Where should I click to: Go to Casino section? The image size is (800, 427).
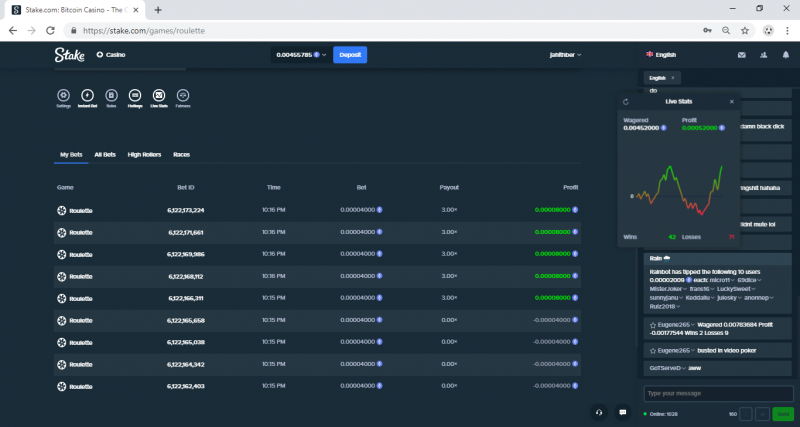point(111,55)
